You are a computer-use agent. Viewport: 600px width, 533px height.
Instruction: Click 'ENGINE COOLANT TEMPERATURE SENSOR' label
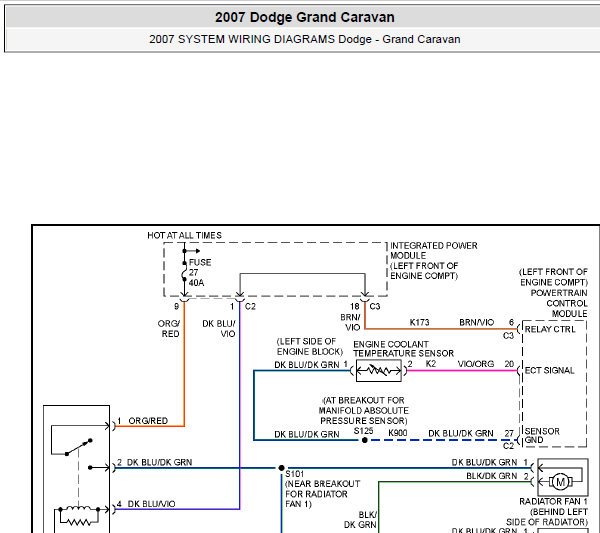(x=403, y=349)
